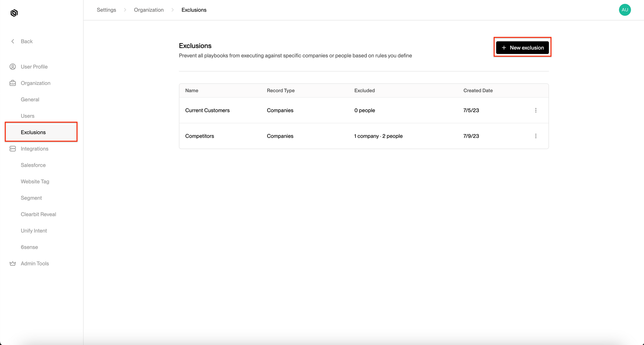This screenshot has width=644, height=345.
Task: Click the 7/9/23 created date
Action: point(471,136)
